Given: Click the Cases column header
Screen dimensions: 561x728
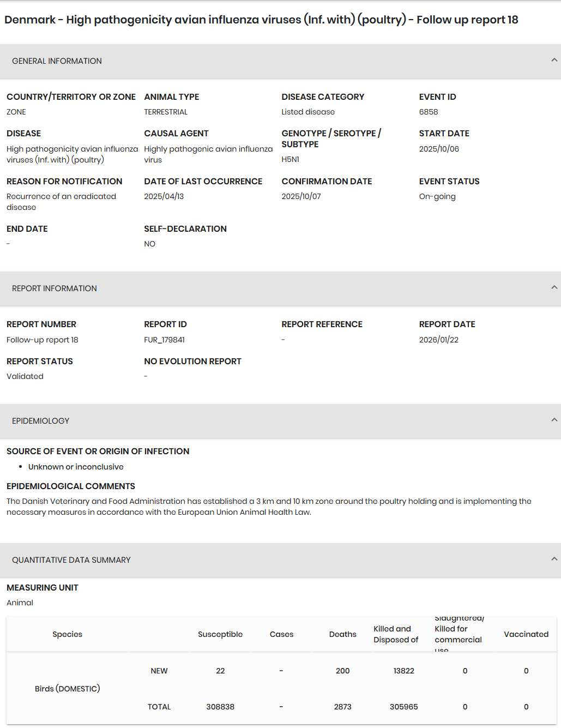Looking at the screenshot, I should coord(281,634).
